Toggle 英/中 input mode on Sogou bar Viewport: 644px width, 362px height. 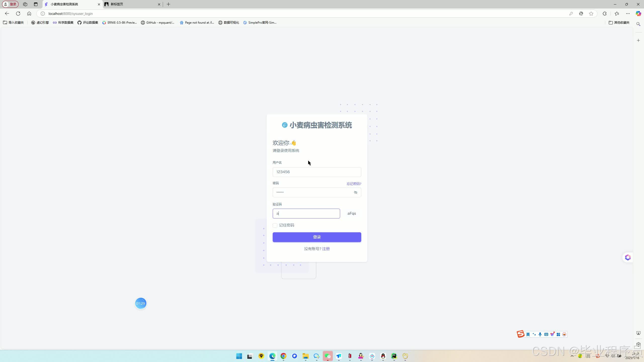pos(528,334)
